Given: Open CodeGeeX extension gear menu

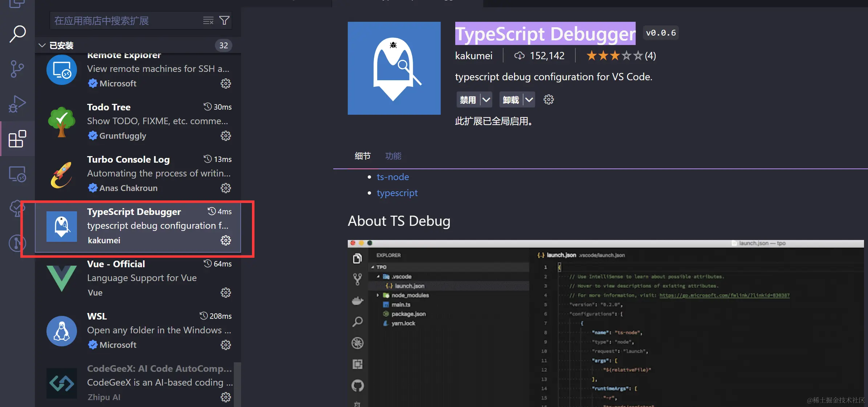Looking at the screenshot, I should 226,397.
